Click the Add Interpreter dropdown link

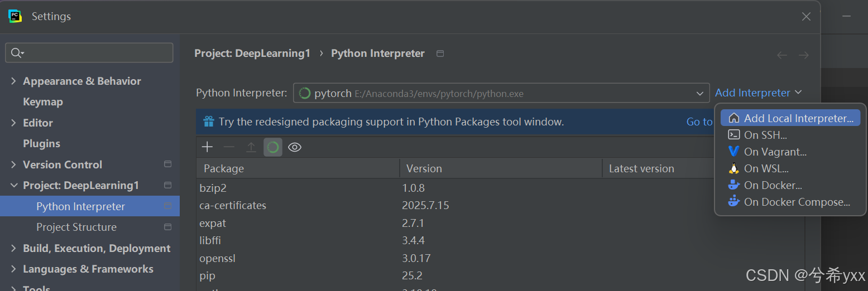(759, 93)
